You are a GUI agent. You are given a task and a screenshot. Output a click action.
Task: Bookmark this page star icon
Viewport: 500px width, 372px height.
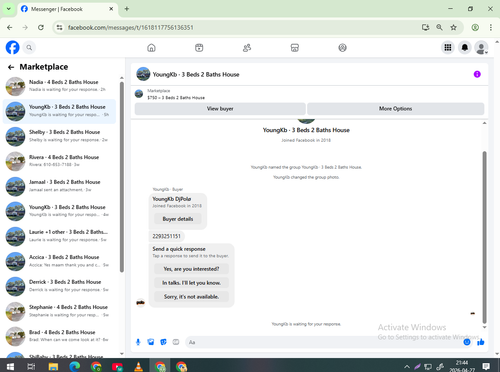click(453, 27)
